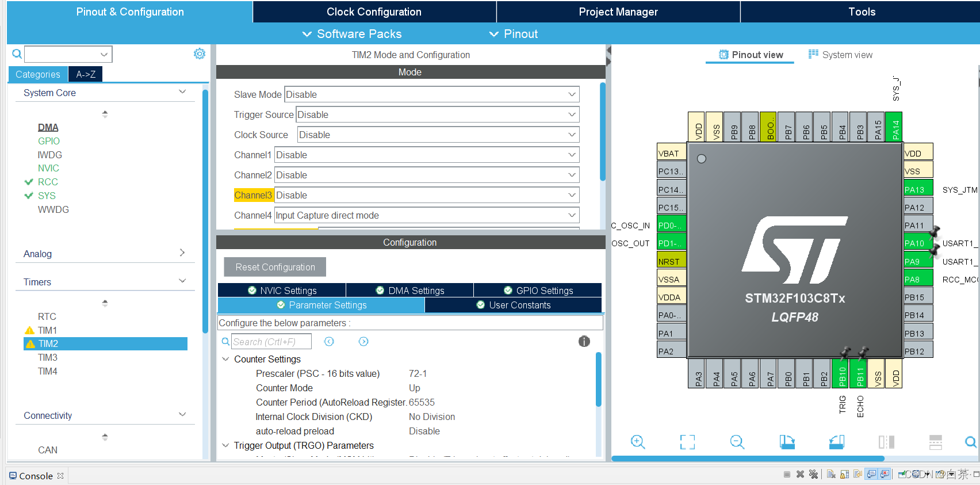The width and height of the screenshot is (980, 485).
Task: Expand the Software Packs menu
Action: 352,34
